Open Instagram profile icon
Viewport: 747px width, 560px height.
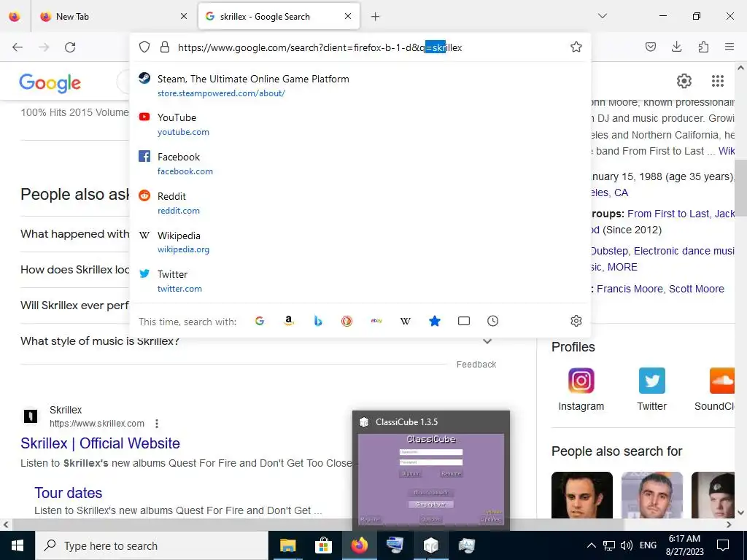coord(581,381)
